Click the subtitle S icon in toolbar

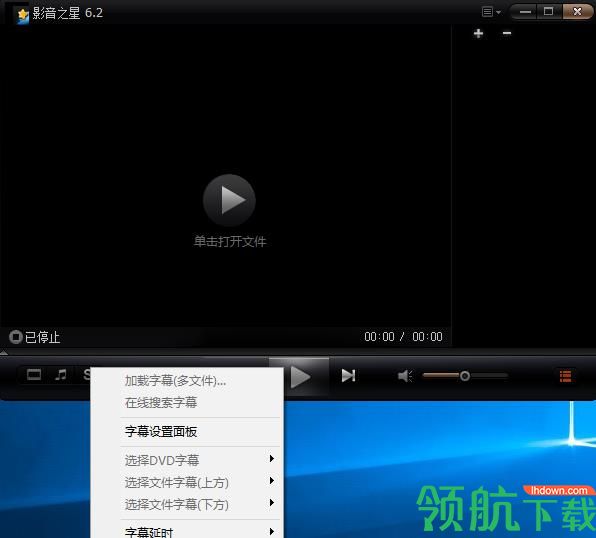click(x=87, y=375)
